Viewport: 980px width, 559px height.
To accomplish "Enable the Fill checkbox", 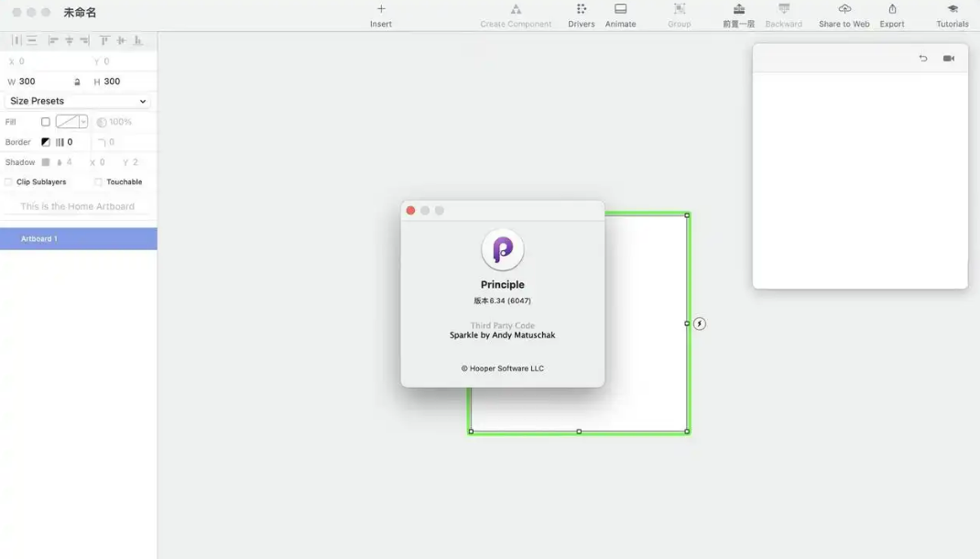I will click(46, 122).
